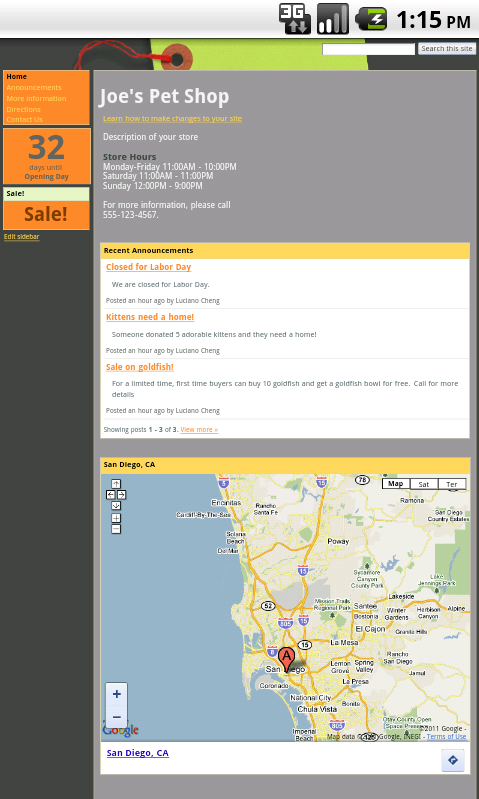Switch map to Ter terrain view
479x799 pixels.
tap(452, 484)
